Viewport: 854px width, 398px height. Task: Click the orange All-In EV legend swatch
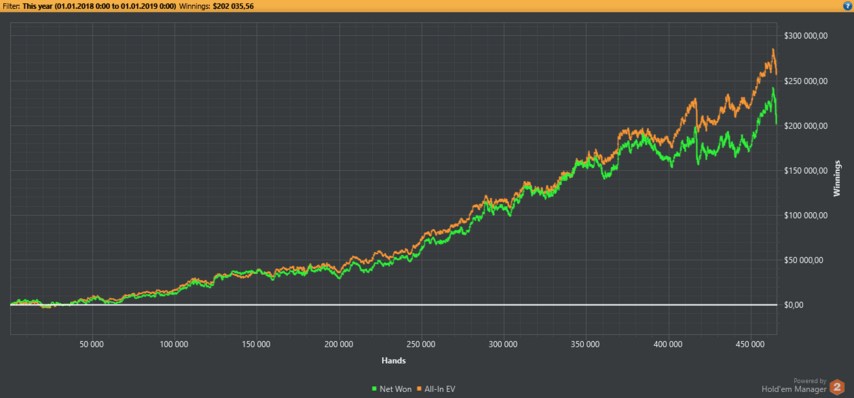pos(419,389)
